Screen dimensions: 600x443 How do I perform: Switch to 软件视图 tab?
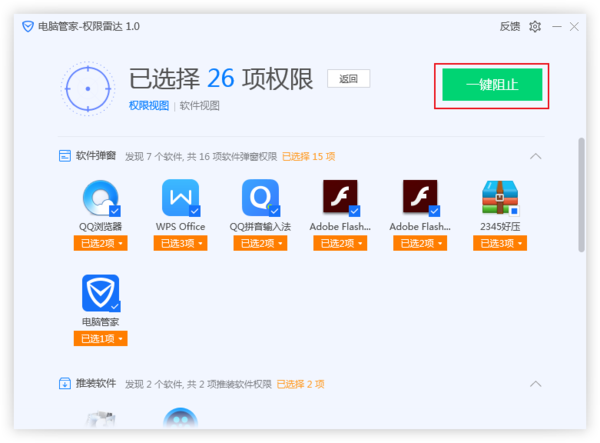(x=199, y=106)
